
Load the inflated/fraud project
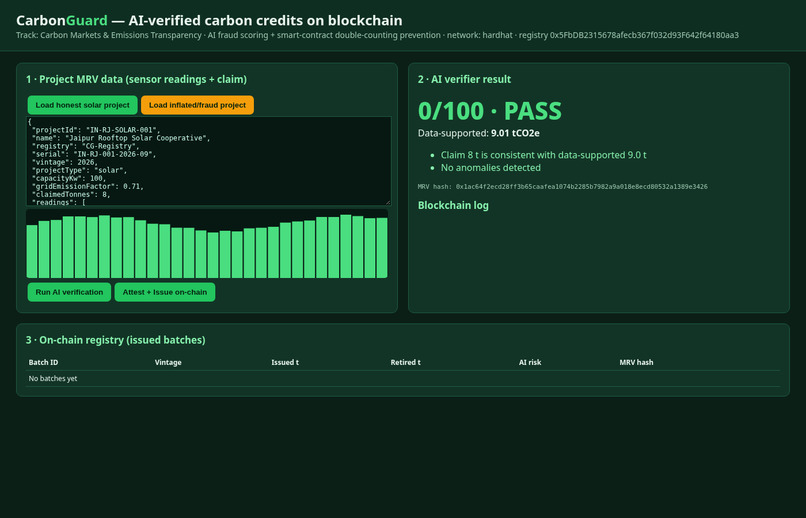click(x=197, y=105)
